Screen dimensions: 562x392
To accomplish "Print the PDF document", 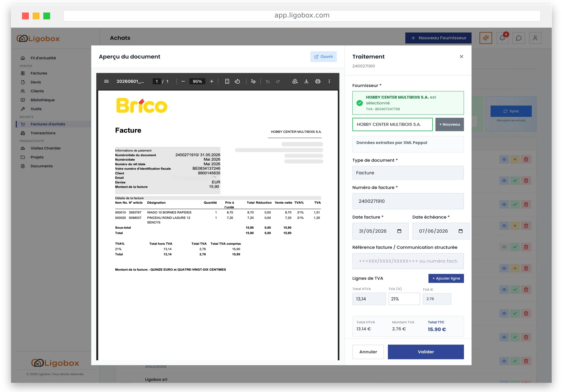I will (x=318, y=81).
